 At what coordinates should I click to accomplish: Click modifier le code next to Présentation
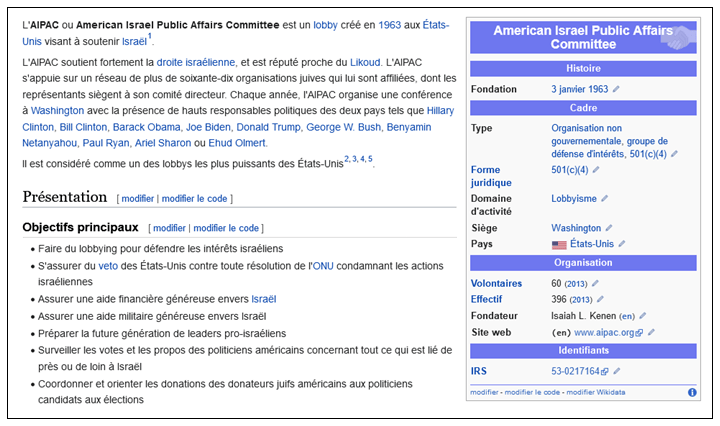[x=194, y=199]
